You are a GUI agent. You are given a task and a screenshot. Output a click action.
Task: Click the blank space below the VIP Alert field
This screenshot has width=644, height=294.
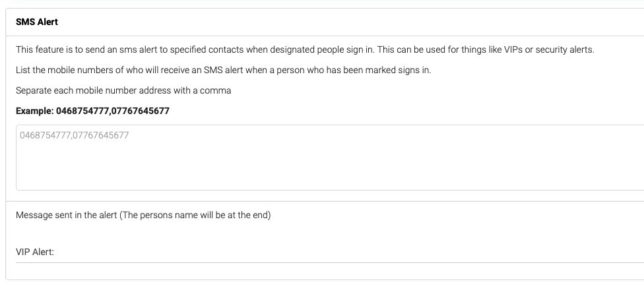[x=330, y=271]
